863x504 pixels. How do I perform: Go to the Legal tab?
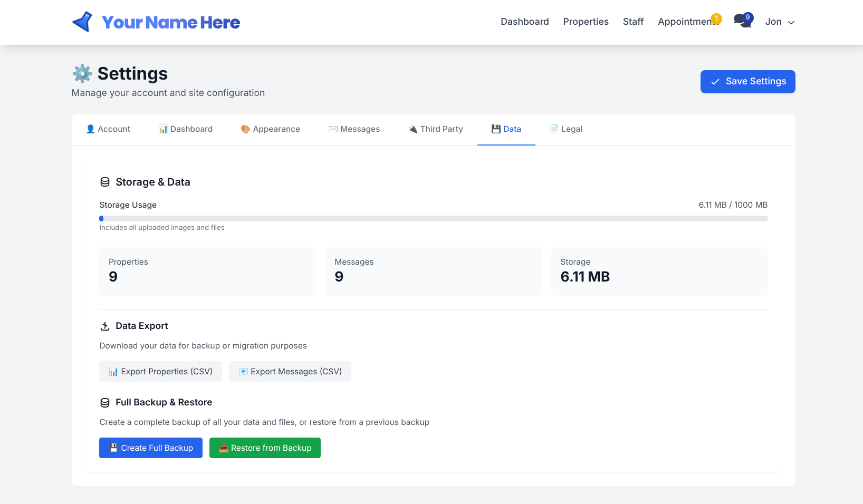click(566, 129)
